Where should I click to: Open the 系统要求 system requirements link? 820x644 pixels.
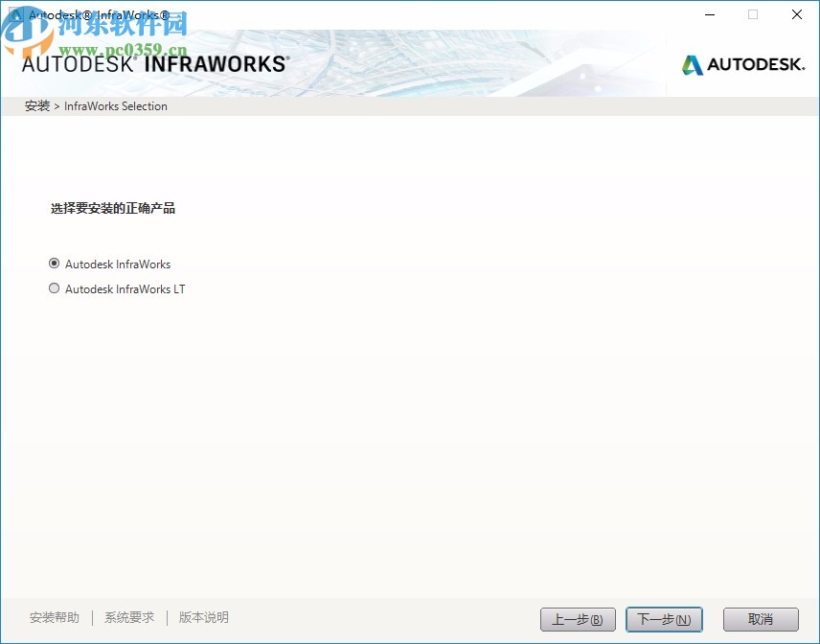pyautogui.click(x=128, y=618)
